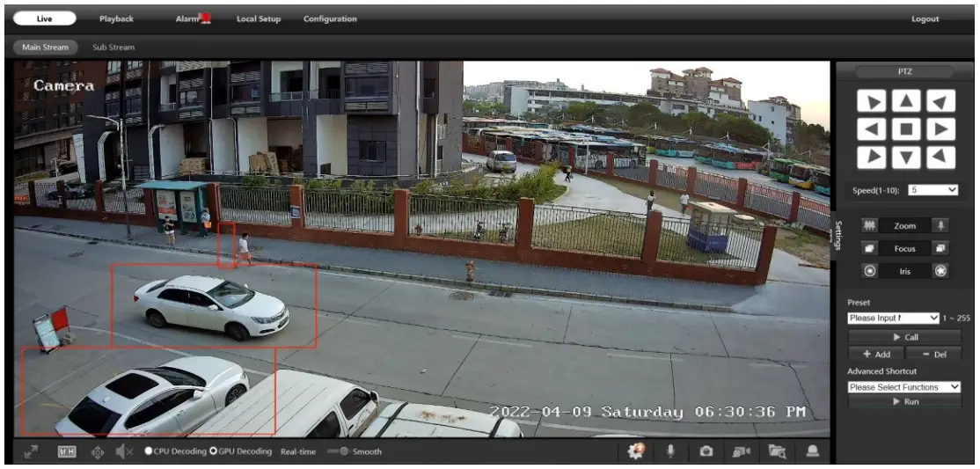Open the Speed(1-10) dropdown
The height and width of the screenshot is (469, 980).
(933, 189)
